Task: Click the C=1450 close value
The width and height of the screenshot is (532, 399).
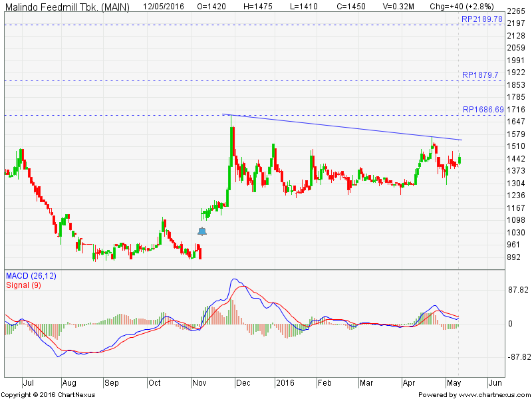Action: 351,6
